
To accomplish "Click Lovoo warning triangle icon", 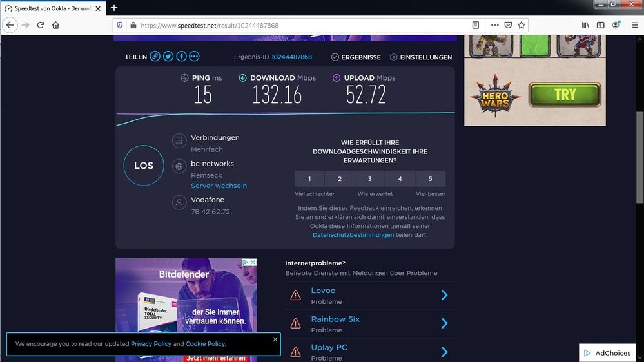I will pos(296,295).
